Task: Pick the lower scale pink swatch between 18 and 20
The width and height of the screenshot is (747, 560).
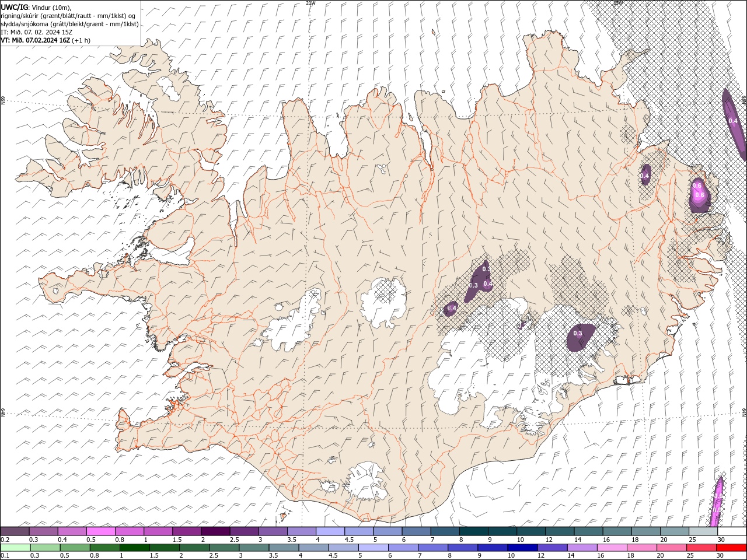Action: [643, 548]
